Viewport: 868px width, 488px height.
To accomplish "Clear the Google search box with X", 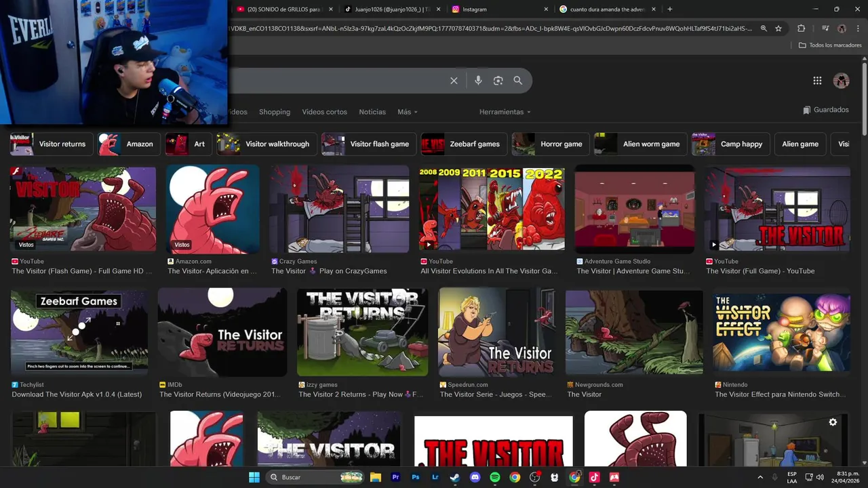I will point(454,81).
